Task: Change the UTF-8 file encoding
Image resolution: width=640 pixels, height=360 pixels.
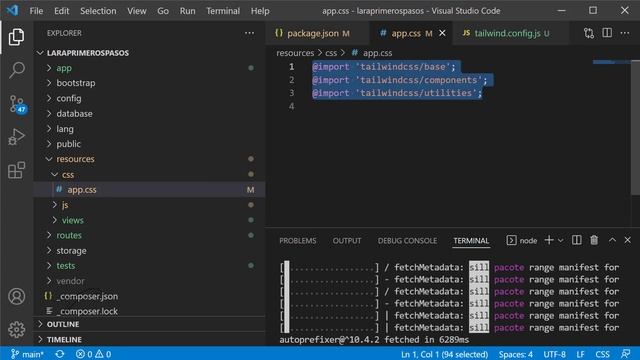Action: tap(554, 354)
